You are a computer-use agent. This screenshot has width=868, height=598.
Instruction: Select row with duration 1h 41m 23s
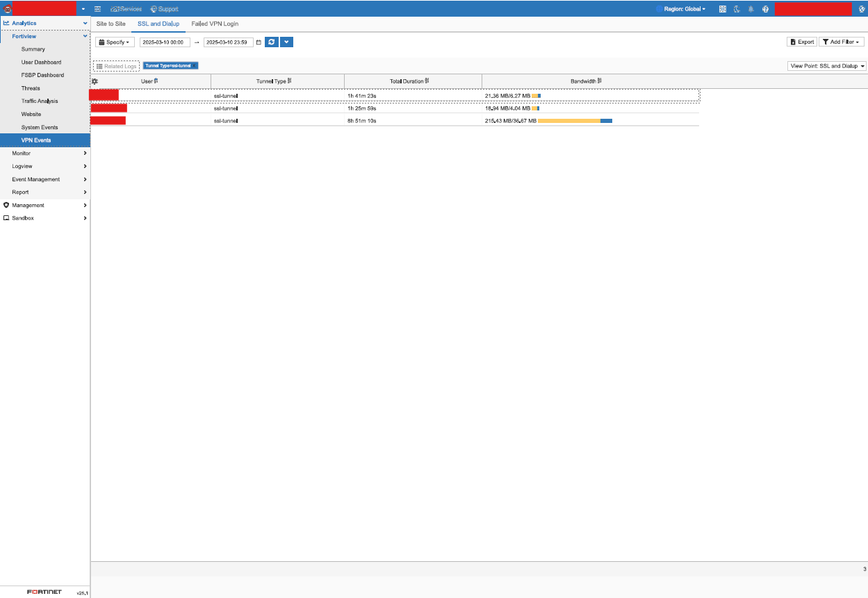(x=395, y=96)
